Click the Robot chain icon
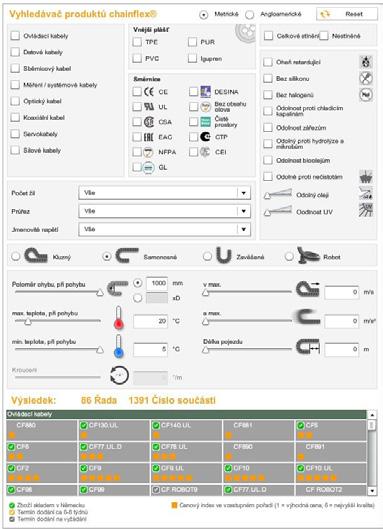The width and height of the screenshot is (383, 529). click(308, 255)
